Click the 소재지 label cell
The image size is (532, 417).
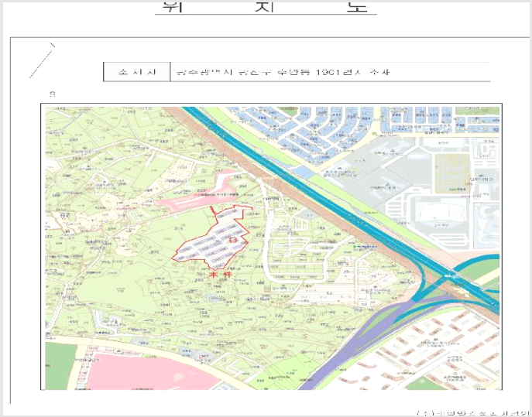click(137, 72)
